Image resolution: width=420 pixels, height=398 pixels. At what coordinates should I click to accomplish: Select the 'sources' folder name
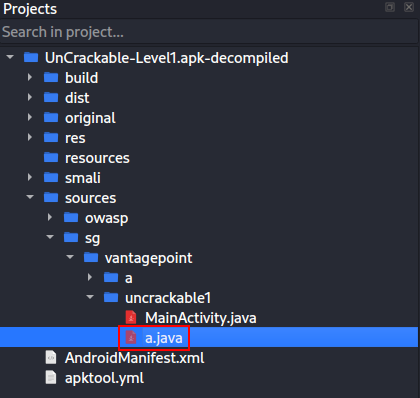91,198
